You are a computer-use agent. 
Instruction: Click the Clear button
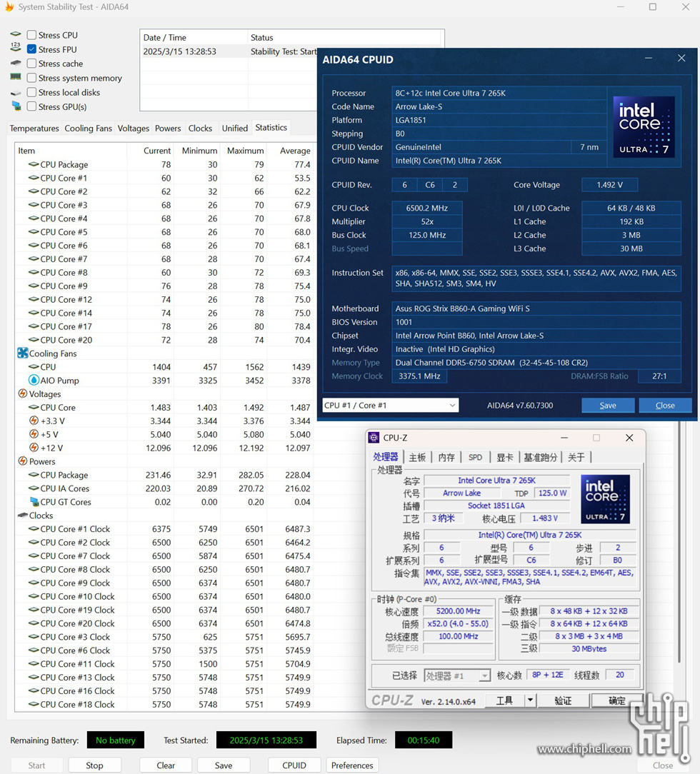(166, 765)
